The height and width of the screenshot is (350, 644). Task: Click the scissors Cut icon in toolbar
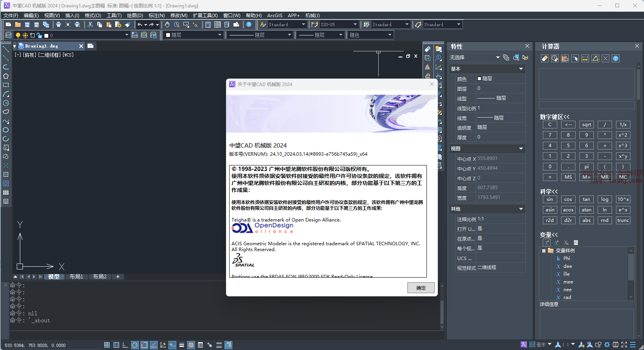(90, 25)
